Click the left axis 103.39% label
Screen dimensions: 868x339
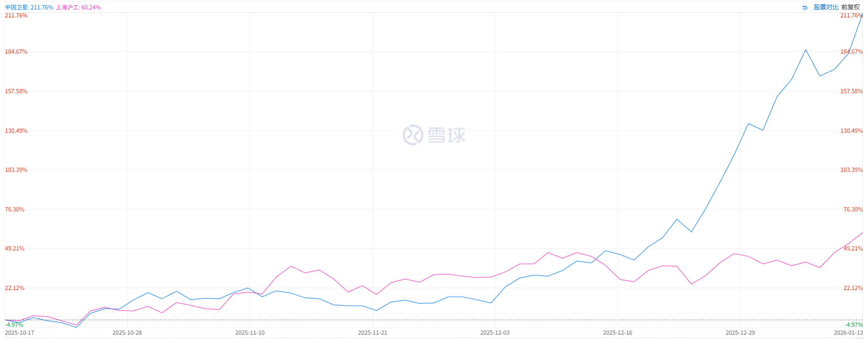pyautogui.click(x=16, y=170)
